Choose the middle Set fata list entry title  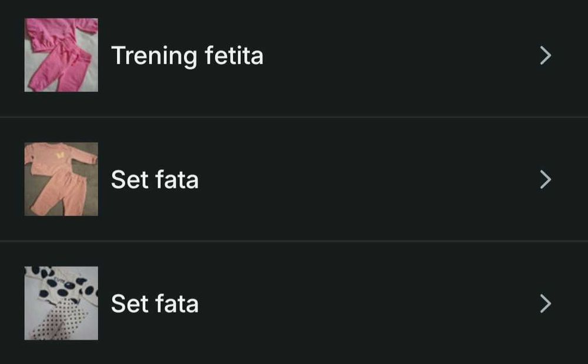pos(155,180)
